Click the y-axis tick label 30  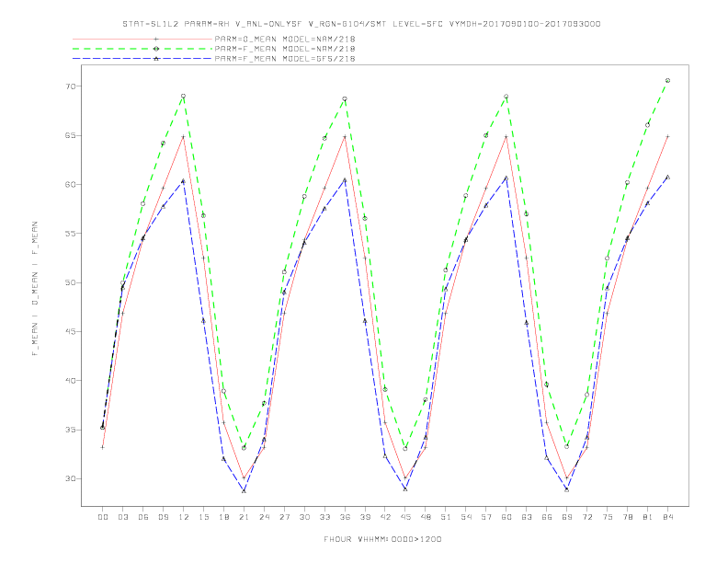[x=71, y=478]
